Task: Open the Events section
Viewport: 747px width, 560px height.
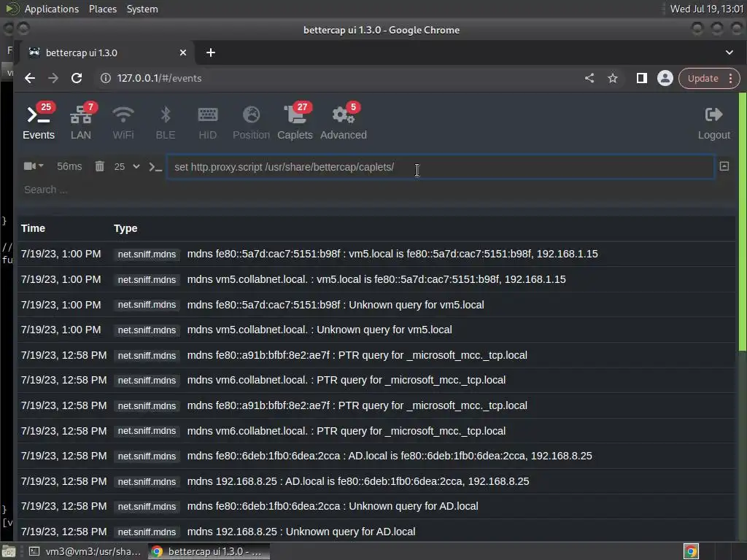Action: pos(39,122)
